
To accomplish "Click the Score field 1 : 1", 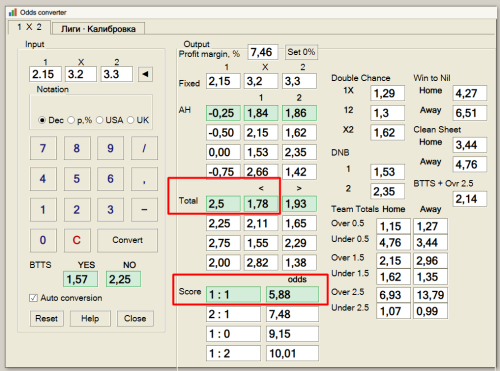I will [233, 295].
